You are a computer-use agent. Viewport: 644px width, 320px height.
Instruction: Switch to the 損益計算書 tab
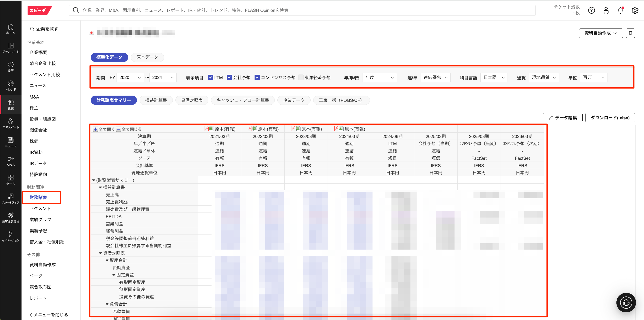coord(156,100)
